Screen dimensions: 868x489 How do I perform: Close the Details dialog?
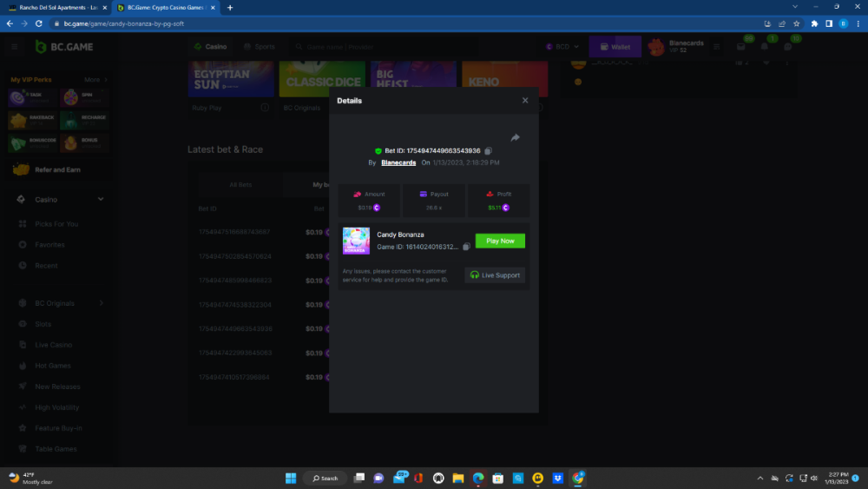point(525,101)
